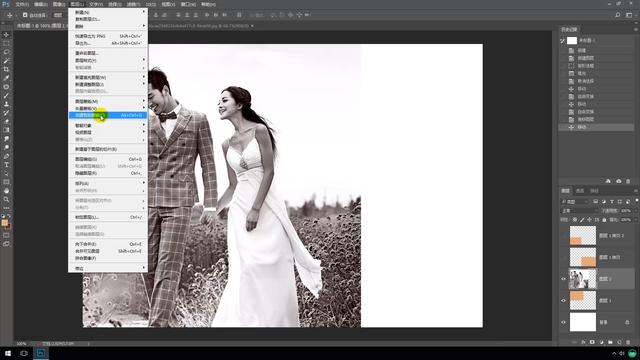Switch to the 路径 Paths tab
This screenshot has width=640, height=360.
click(594, 191)
